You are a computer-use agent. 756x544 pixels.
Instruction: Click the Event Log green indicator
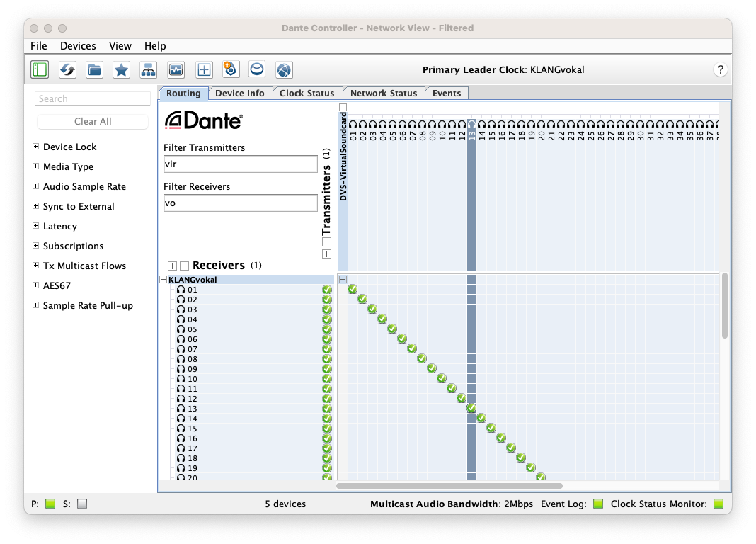(598, 504)
